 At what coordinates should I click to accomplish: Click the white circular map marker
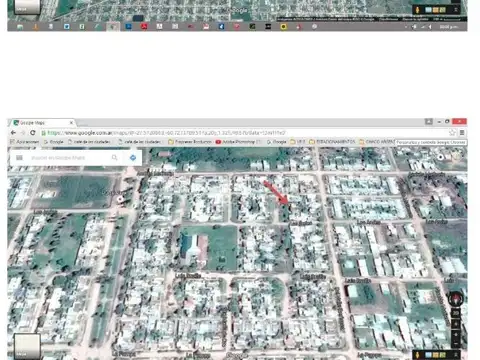[120, 199]
